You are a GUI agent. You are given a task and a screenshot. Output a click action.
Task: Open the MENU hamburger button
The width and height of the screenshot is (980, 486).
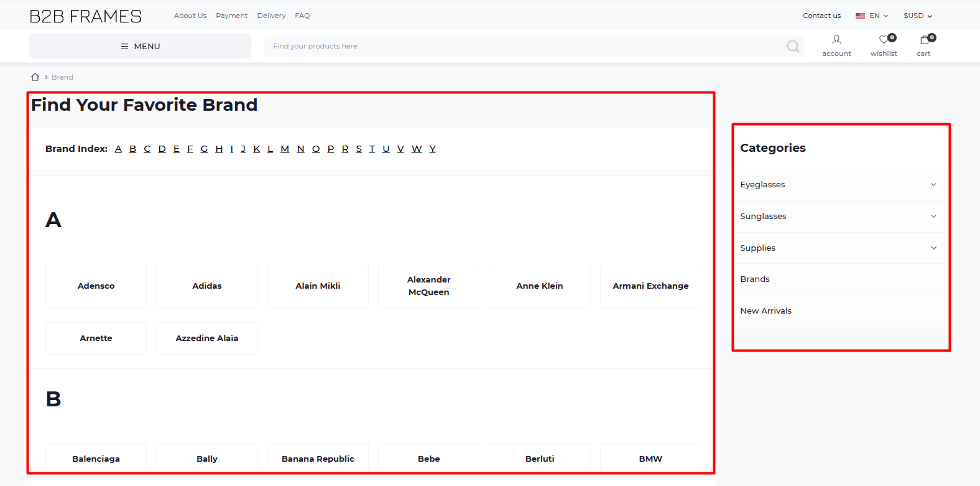[x=141, y=47]
